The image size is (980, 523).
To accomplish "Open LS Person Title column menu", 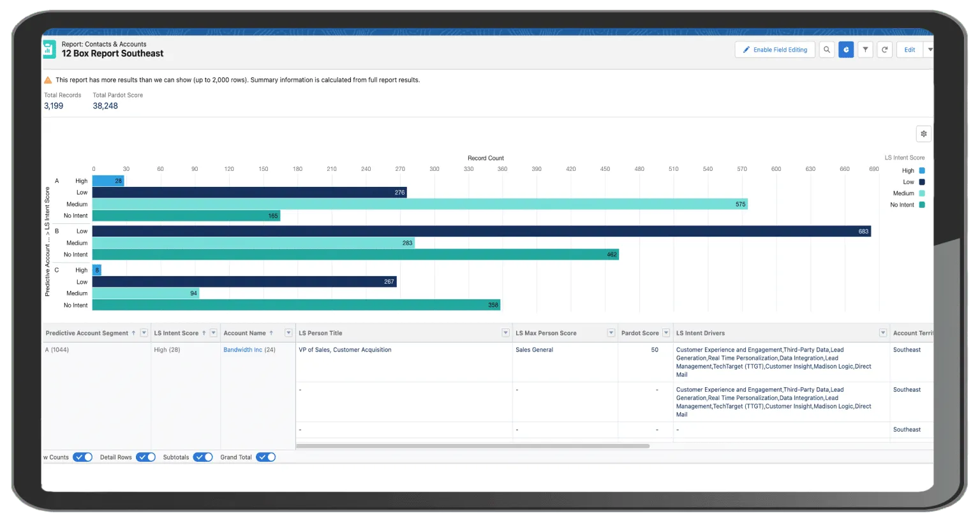I will point(505,333).
